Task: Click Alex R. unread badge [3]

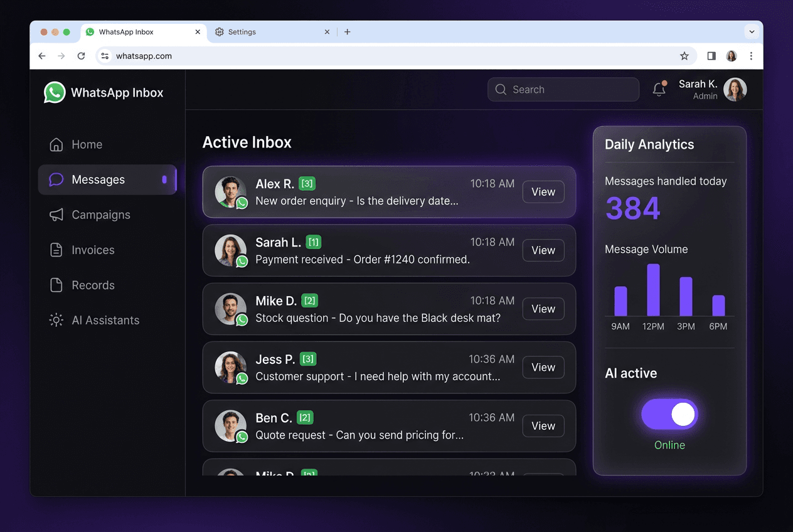Action: coord(307,184)
